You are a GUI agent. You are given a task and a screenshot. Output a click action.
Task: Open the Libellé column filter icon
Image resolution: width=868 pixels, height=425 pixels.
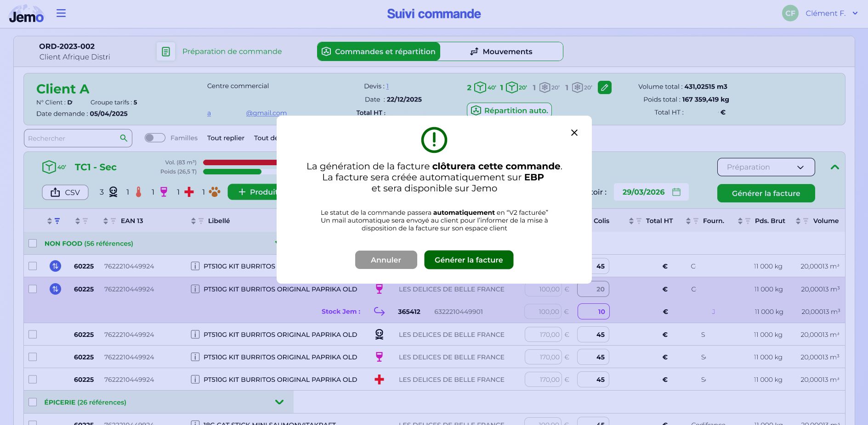pos(201,221)
